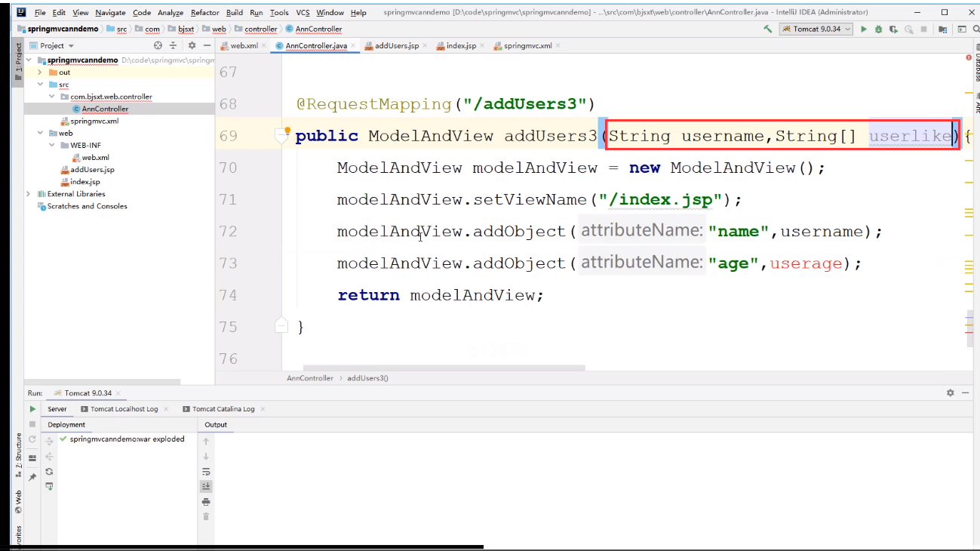Open the VCS menu

[303, 13]
